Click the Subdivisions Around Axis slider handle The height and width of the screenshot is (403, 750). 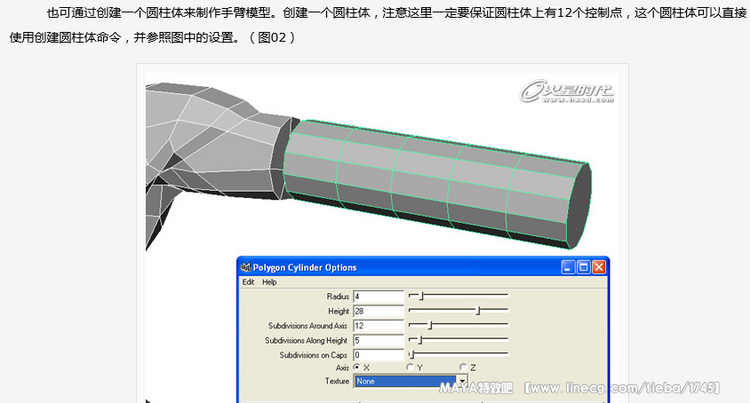430,325
